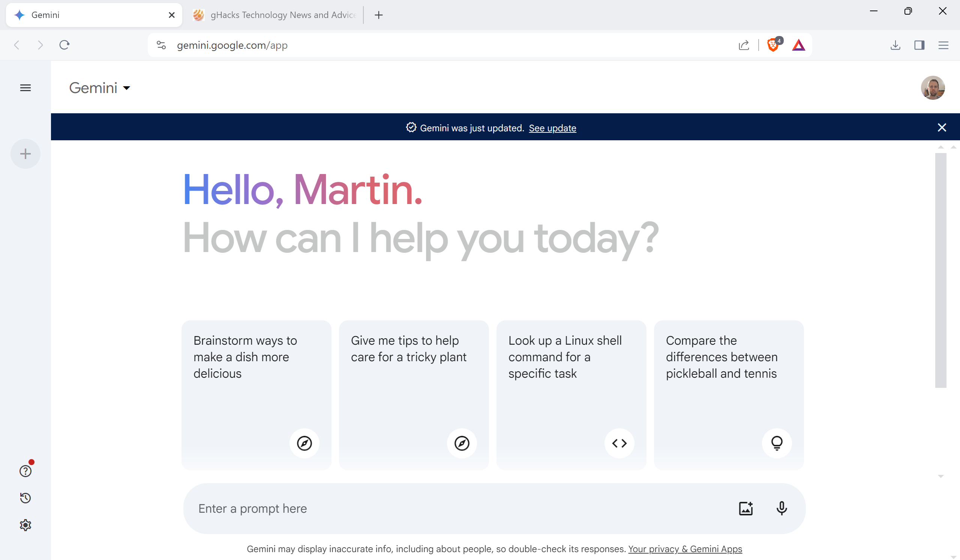Dismiss the Gemini update notification banner
The width and height of the screenshot is (960, 560).
[x=942, y=127]
